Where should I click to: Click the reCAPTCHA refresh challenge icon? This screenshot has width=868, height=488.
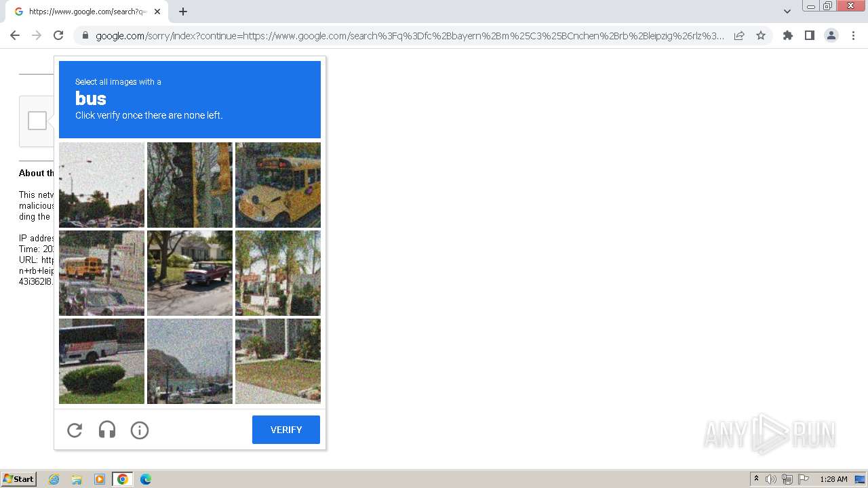click(75, 430)
